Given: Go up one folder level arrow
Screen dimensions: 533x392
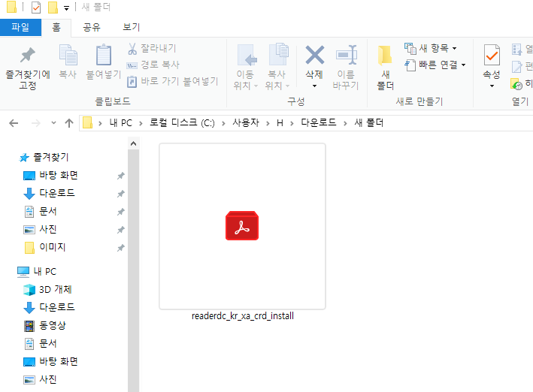Looking at the screenshot, I should tap(69, 123).
